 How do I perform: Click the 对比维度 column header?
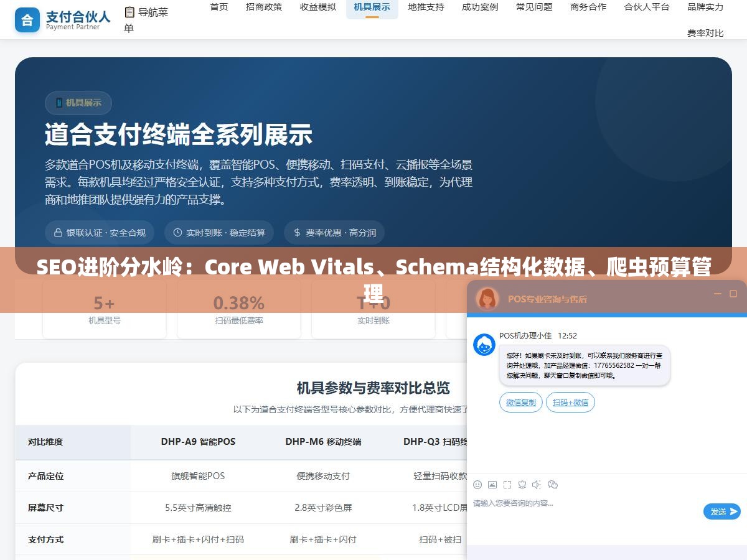point(45,442)
